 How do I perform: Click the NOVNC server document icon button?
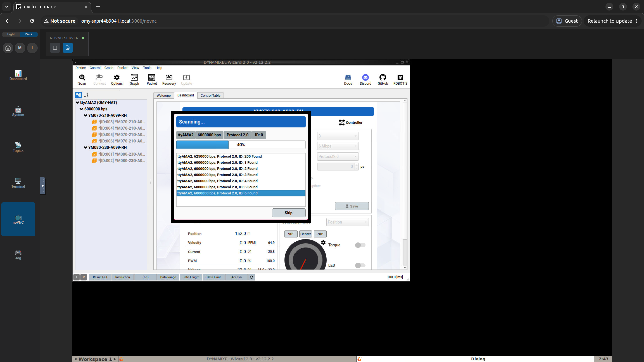tap(68, 48)
